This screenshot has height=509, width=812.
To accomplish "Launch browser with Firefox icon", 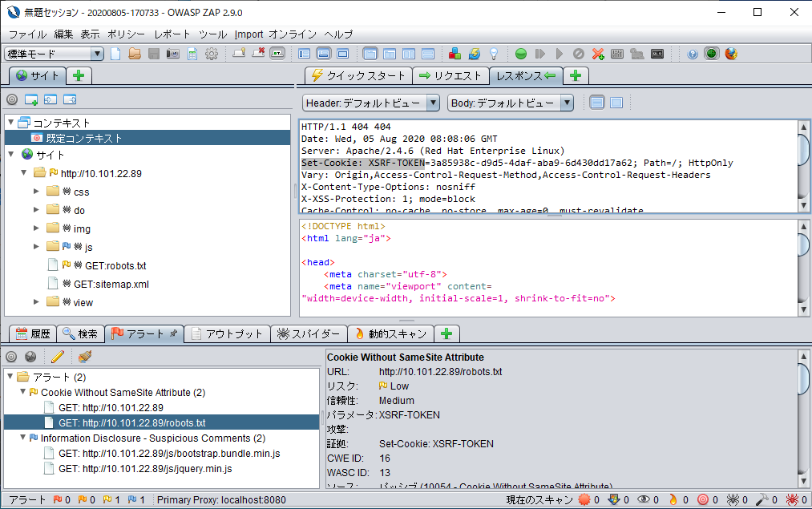I will pos(731,54).
